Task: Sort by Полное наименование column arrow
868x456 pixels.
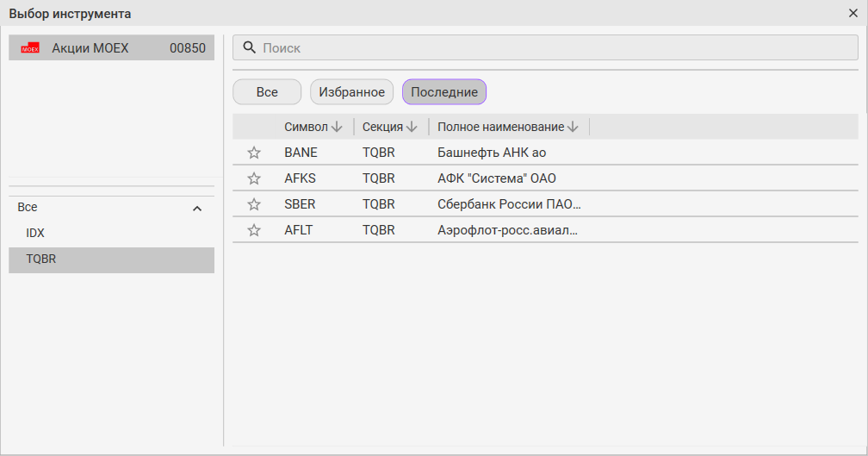Action: [573, 127]
